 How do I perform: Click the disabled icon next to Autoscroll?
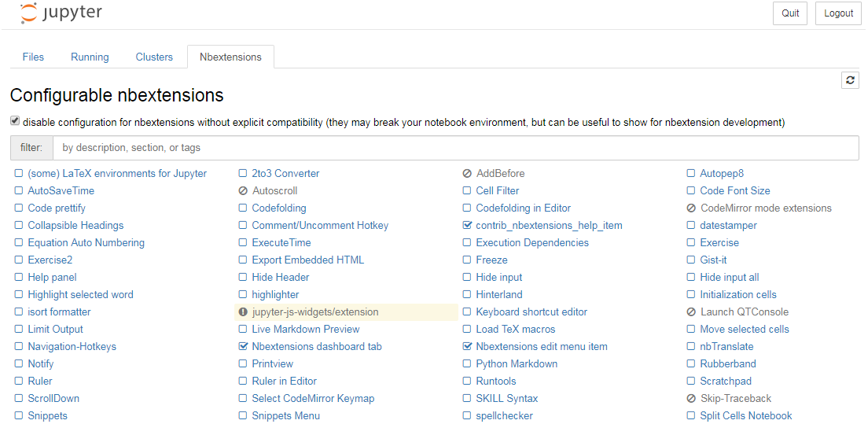coord(243,191)
